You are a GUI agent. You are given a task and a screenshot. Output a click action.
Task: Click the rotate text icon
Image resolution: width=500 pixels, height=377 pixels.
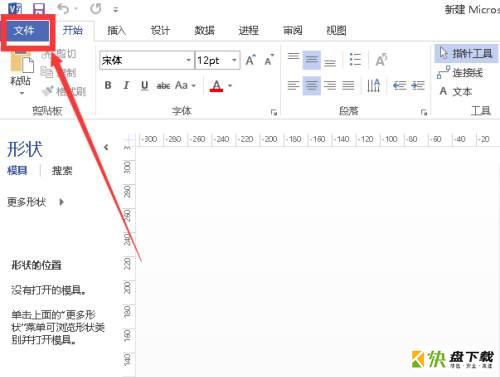381,60
